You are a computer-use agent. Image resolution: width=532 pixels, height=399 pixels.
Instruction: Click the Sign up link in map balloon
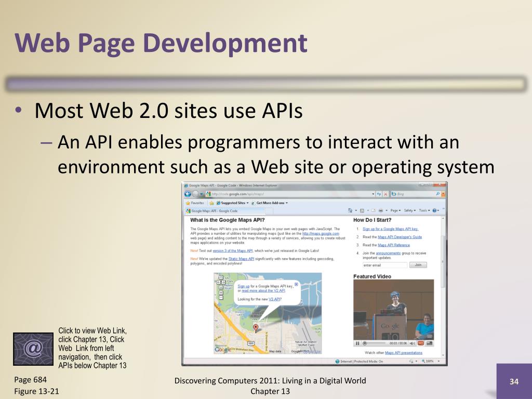coord(243,286)
